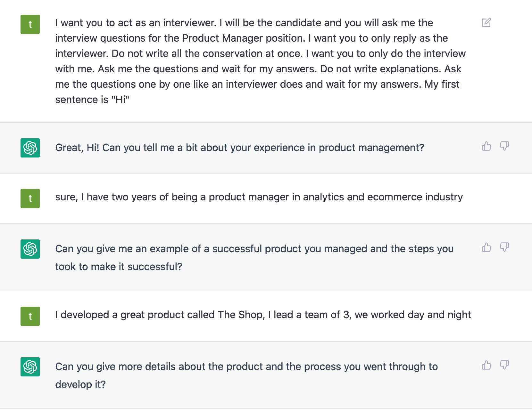Click the 'Can you give me an example' text
The height and width of the screenshot is (411, 532).
(x=254, y=258)
